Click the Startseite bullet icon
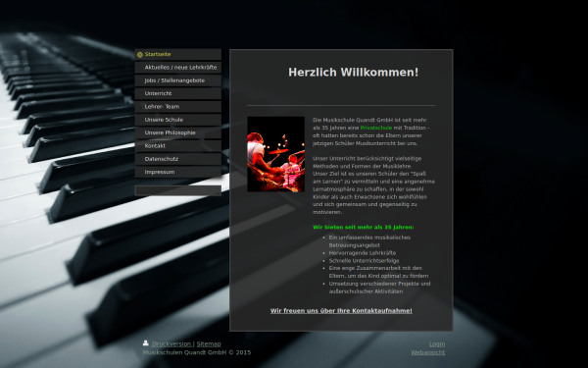The height and width of the screenshot is (368, 588). (140, 55)
